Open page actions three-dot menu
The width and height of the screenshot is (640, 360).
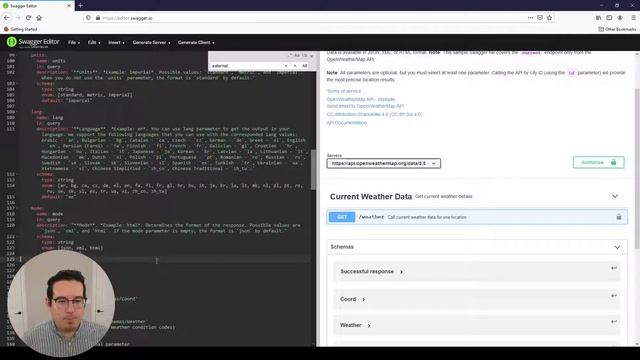[x=530, y=18]
